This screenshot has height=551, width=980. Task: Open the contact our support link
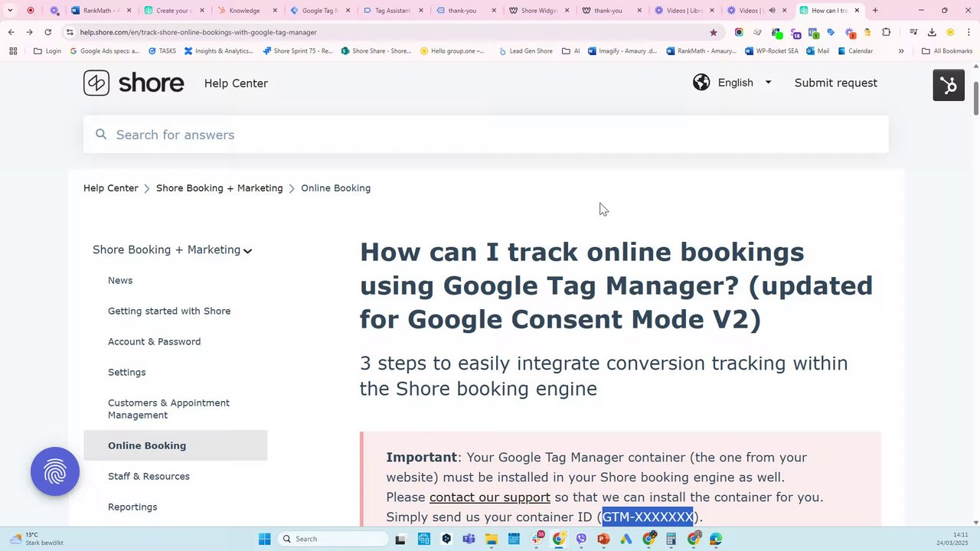point(490,497)
